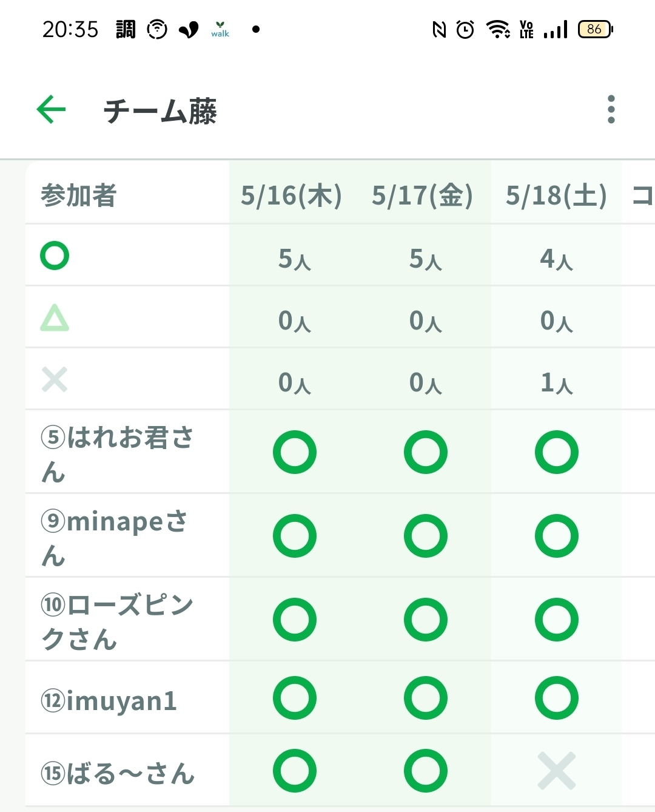
Task: Tap imuyan1's 5/18 circle mark
Action: [557, 698]
